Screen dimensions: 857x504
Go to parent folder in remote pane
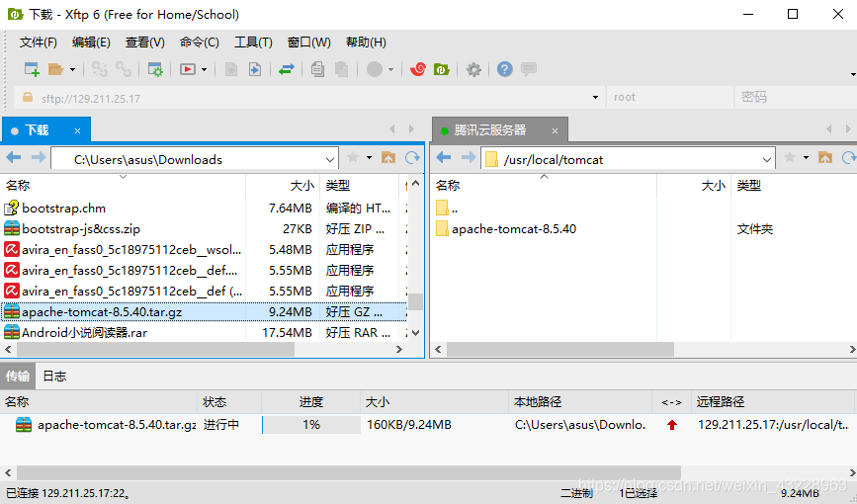(824, 158)
